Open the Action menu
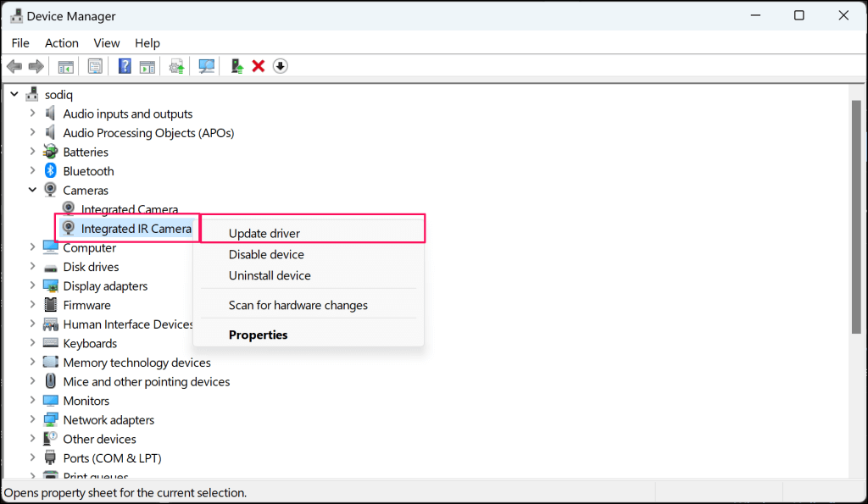This screenshot has height=504, width=868. click(61, 43)
